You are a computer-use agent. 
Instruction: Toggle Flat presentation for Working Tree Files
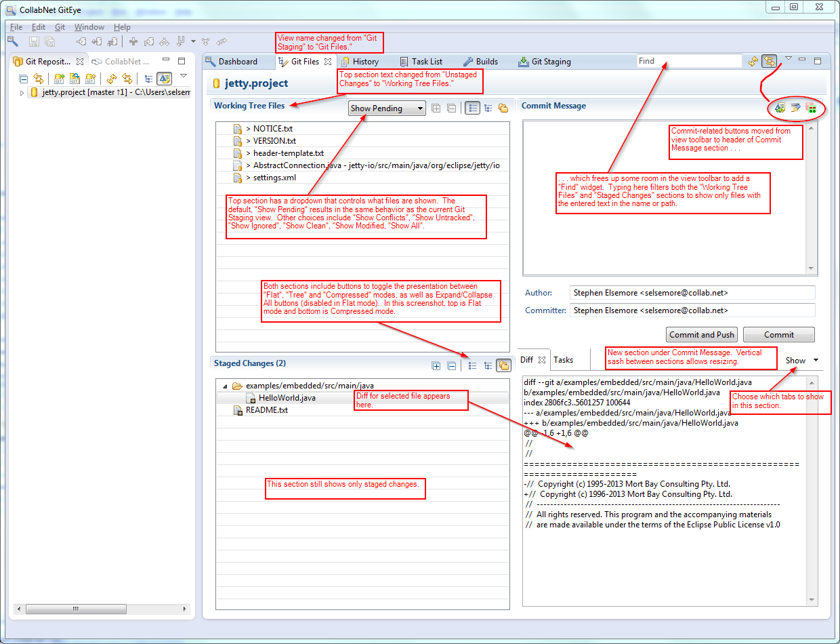coord(473,108)
